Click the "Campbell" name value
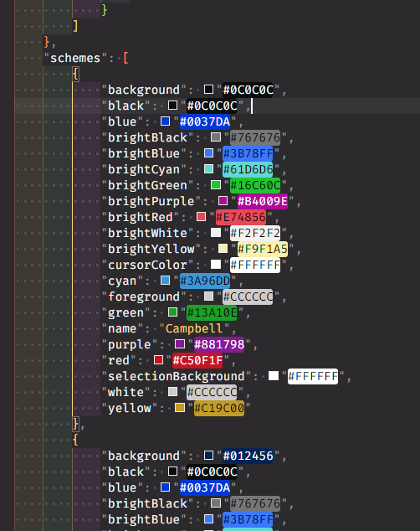 [194, 328]
